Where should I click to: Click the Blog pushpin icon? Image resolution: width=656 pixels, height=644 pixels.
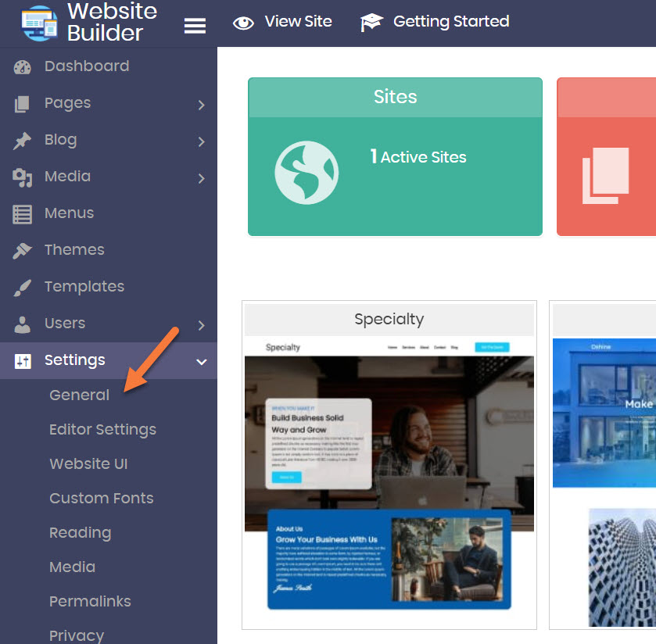(x=23, y=141)
